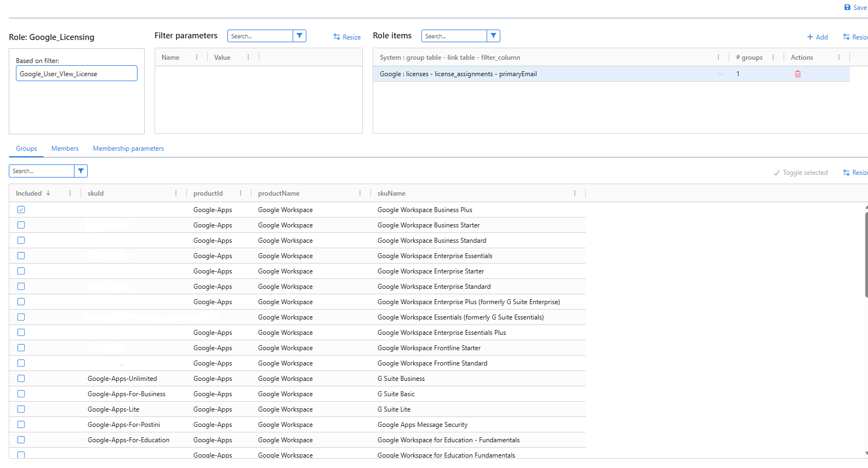Open filter icon next to Role items search
The width and height of the screenshot is (868, 468).
click(x=493, y=36)
